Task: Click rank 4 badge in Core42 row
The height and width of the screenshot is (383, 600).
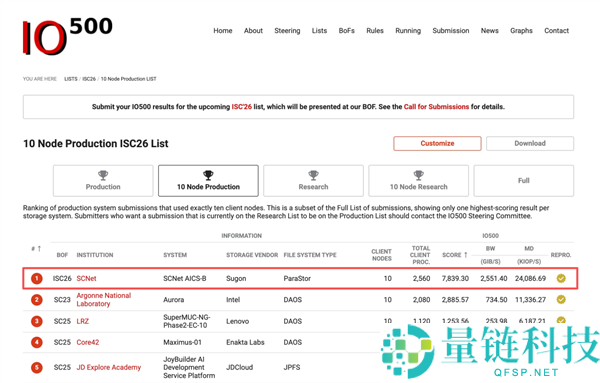Action: pyautogui.click(x=37, y=342)
